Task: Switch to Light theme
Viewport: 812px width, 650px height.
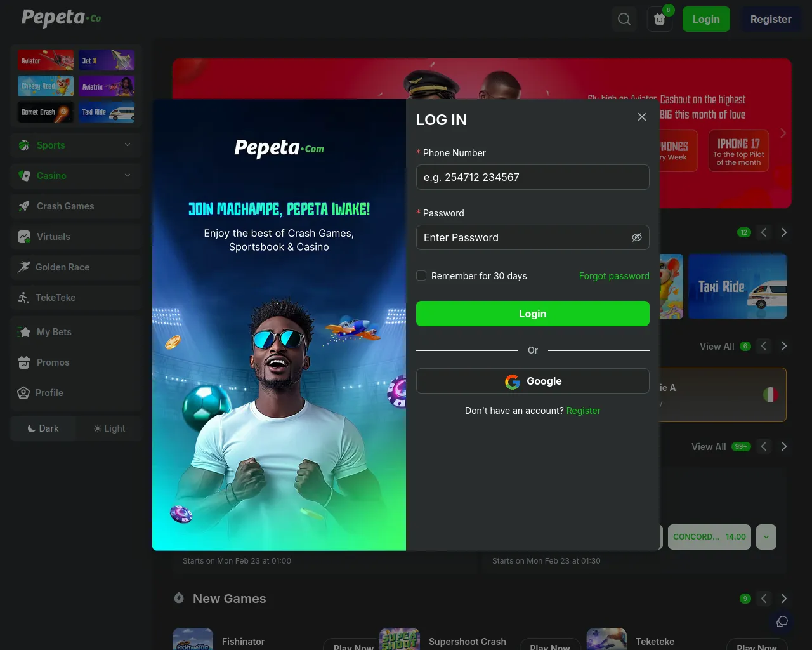Action: coord(109,428)
